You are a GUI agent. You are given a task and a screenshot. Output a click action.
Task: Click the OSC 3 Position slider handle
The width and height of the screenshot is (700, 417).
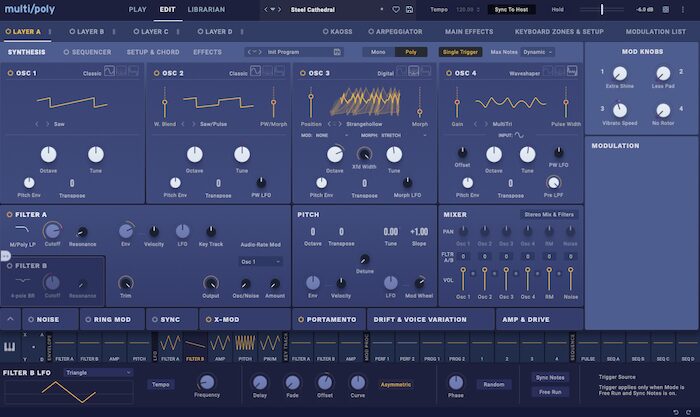point(311,96)
